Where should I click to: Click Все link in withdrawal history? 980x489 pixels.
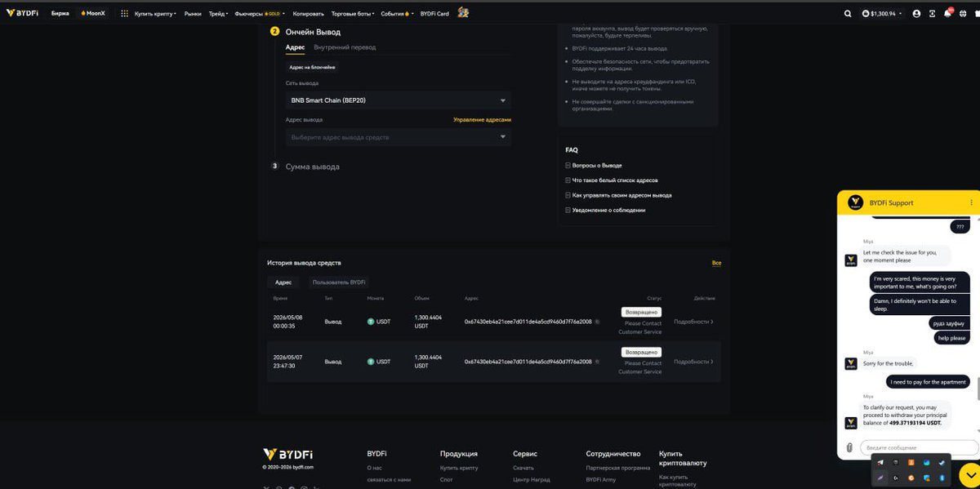tap(716, 263)
